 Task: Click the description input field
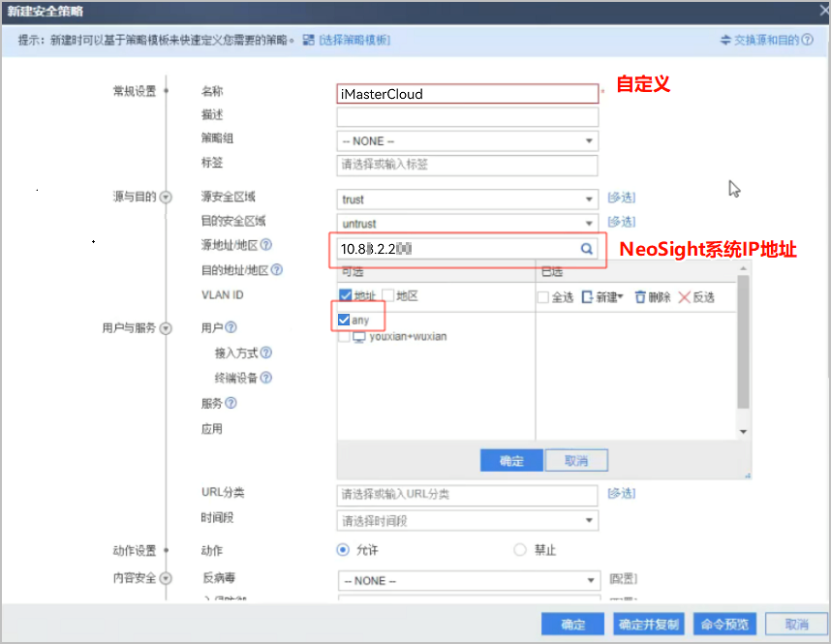click(x=468, y=116)
